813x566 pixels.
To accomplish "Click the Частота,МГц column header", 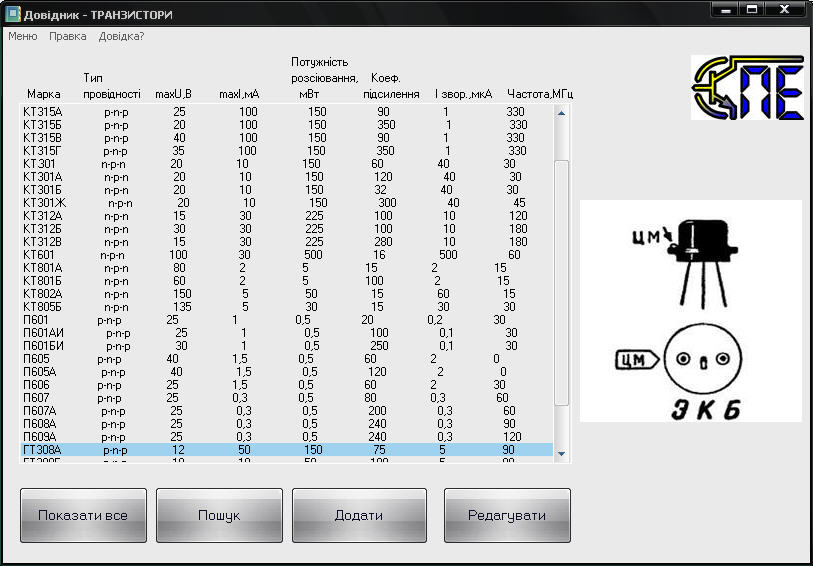I will pyautogui.click(x=540, y=94).
